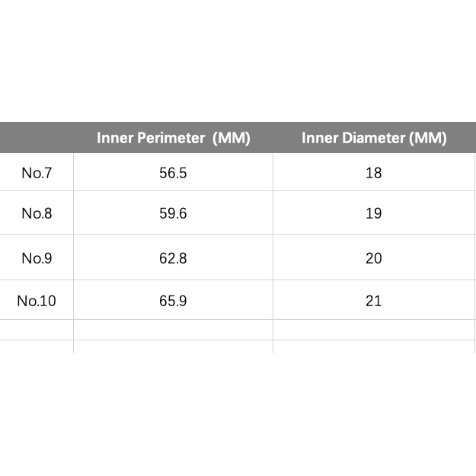Screen dimensions: 476x476
Task: Click the No.10 row label
Action: (37, 301)
